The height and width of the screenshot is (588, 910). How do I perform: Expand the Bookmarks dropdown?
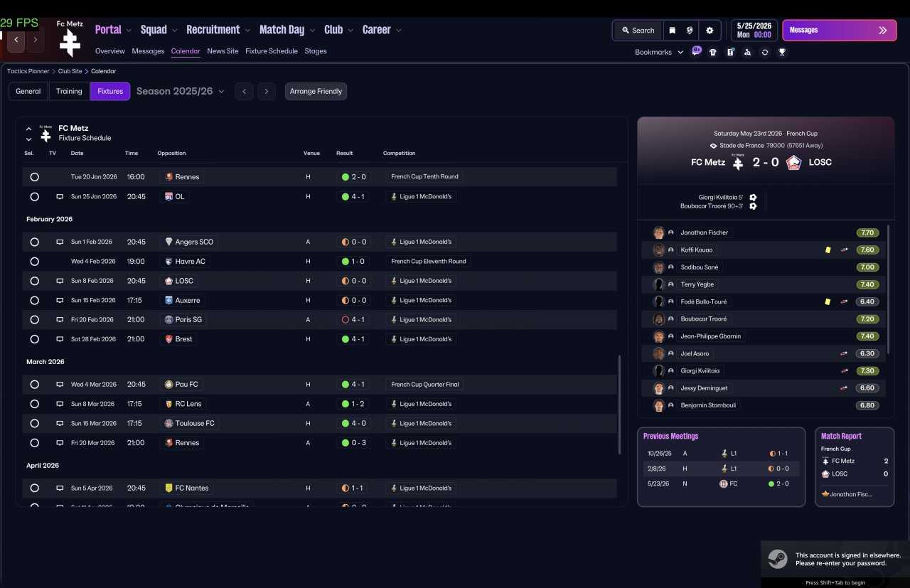659,52
